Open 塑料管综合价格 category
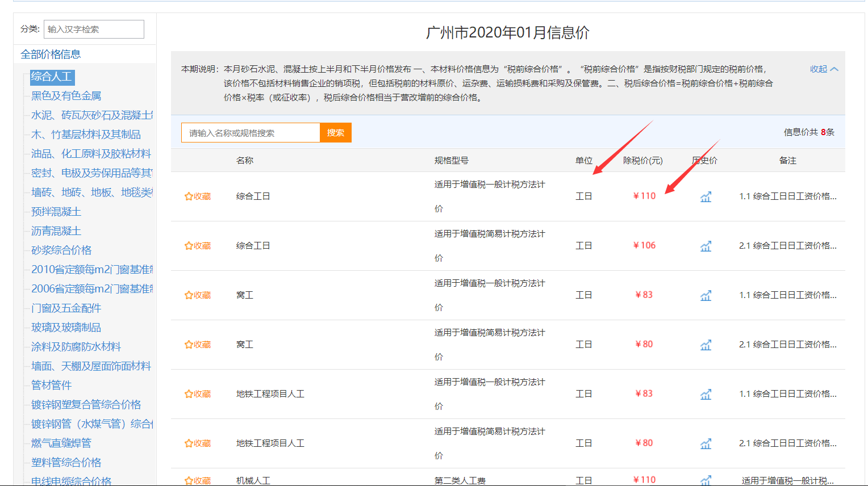 (66, 463)
